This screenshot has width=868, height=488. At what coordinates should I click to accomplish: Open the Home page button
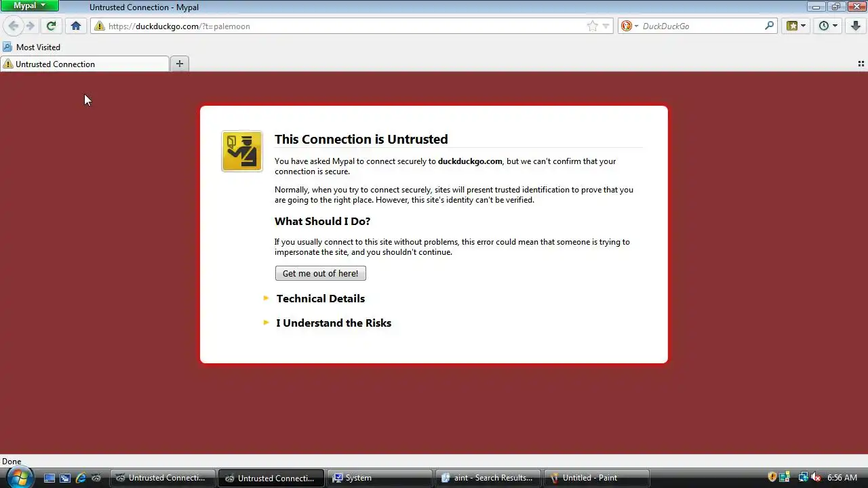pyautogui.click(x=76, y=26)
